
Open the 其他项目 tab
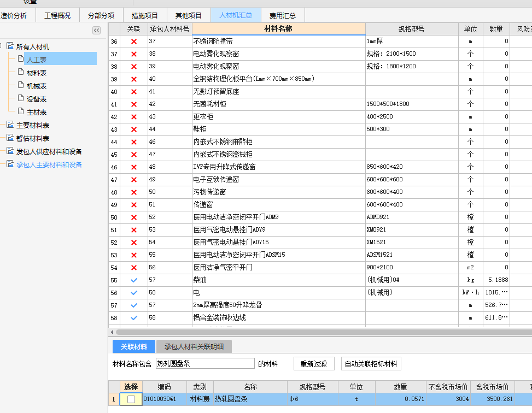click(x=189, y=16)
